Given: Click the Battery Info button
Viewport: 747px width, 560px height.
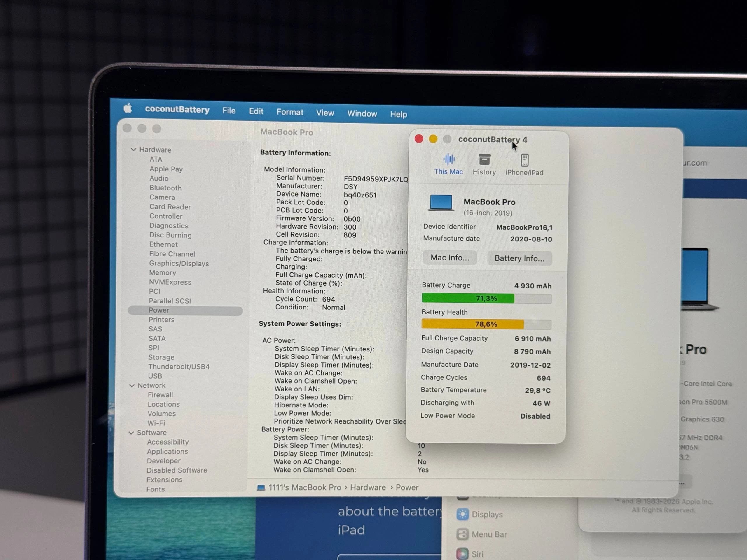Looking at the screenshot, I should (x=520, y=258).
